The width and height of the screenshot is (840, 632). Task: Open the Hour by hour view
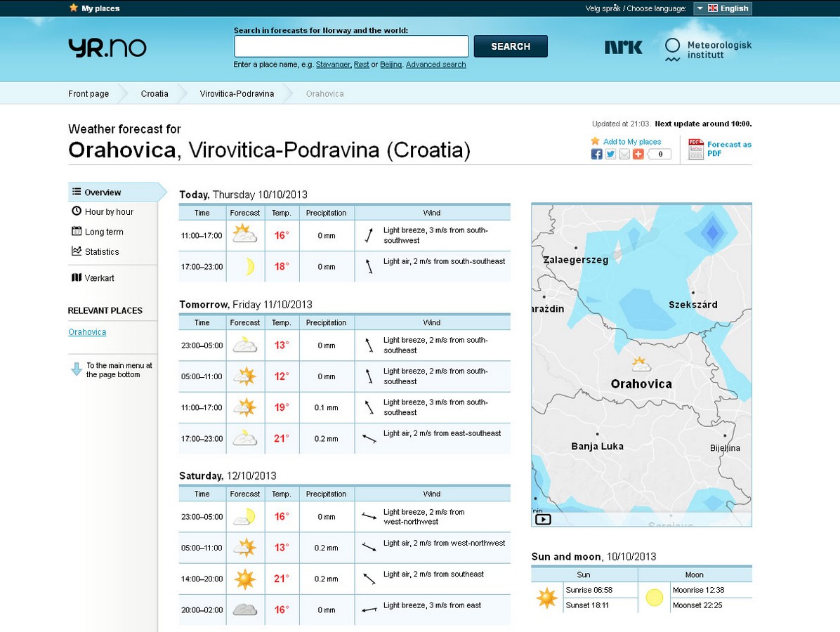click(109, 212)
